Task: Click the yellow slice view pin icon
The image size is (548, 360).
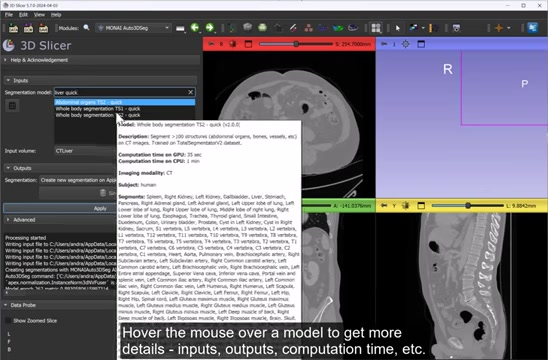Action: 384,206
